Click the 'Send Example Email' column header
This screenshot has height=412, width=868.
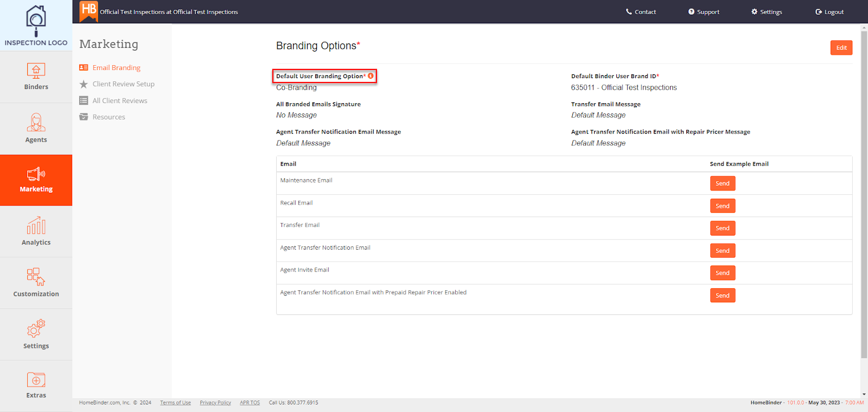point(739,164)
